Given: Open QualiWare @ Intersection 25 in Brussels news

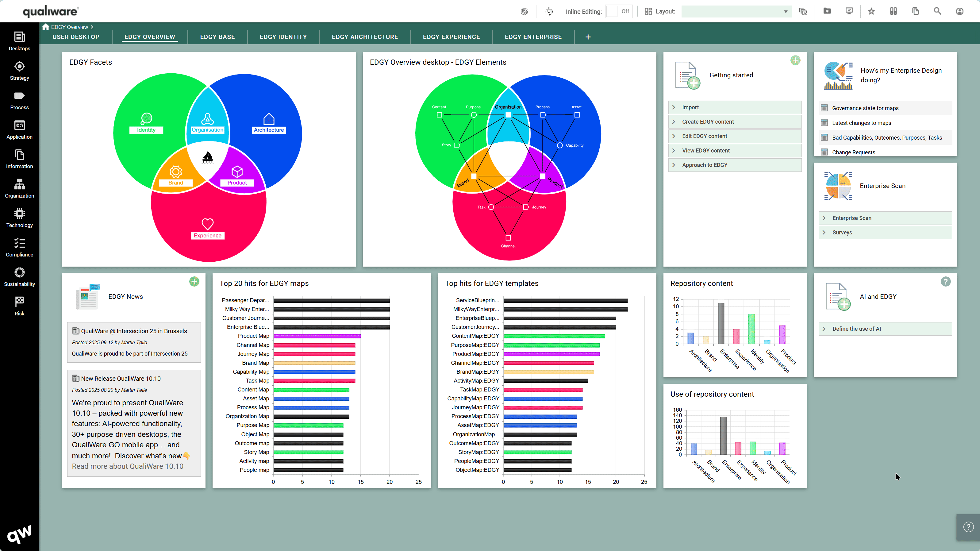Looking at the screenshot, I should coord(134,331).
